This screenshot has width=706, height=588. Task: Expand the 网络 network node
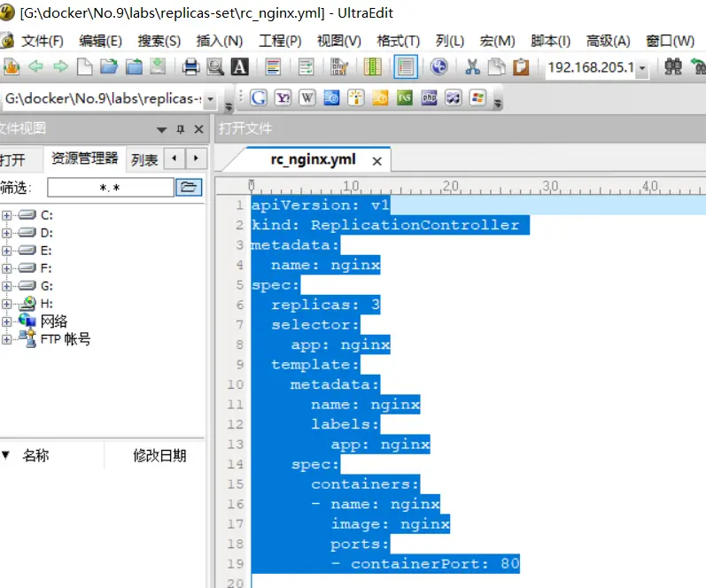coord(6,321)
